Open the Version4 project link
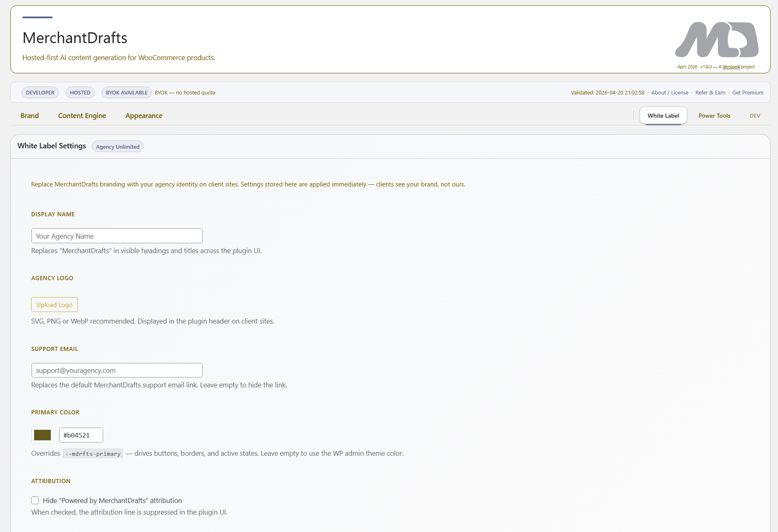Image resolution: width=778 pixels, height=532 pixels. (731, 67)
